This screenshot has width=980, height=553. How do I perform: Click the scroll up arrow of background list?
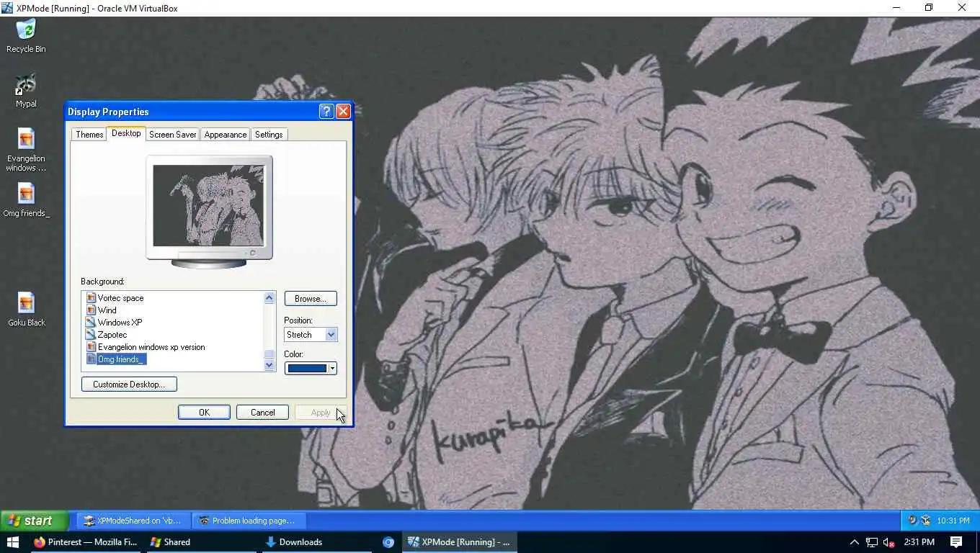pyautogui.click(x=269, y=297)
